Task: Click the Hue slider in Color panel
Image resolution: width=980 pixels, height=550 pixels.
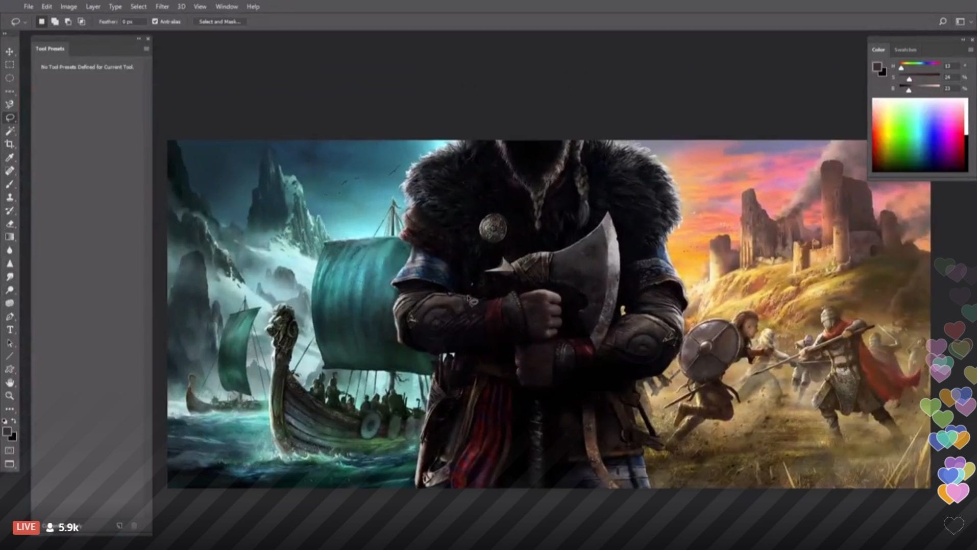Action: pos(919,64)
